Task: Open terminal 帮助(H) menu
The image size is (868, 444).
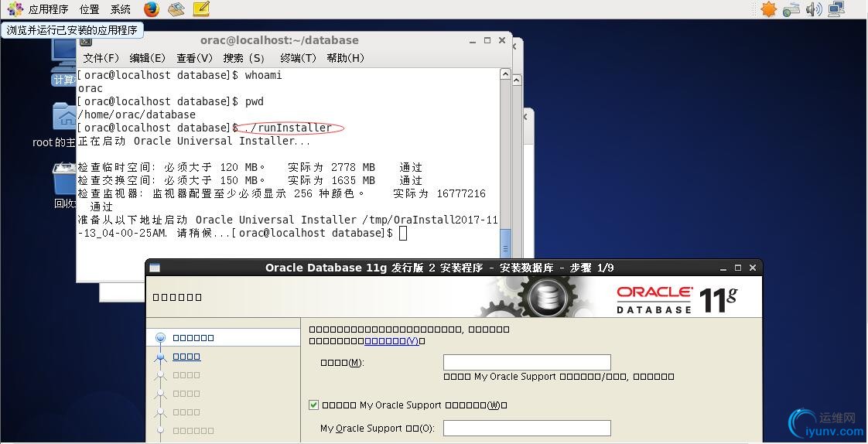Action: (346, 58)
